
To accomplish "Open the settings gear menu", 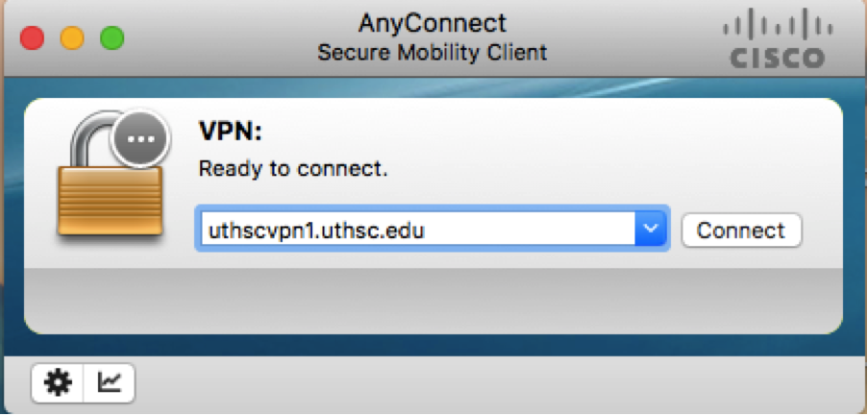I will (x=59, y=383).
